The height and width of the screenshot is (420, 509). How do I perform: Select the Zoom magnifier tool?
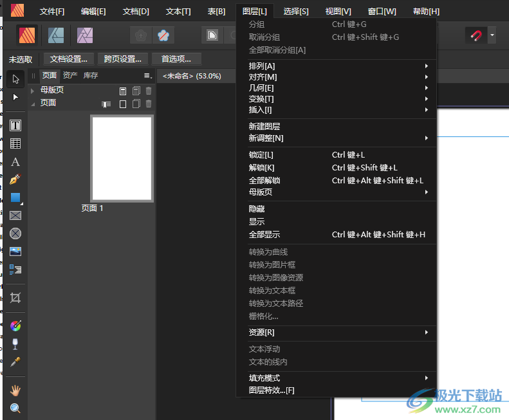click(15, 408)
